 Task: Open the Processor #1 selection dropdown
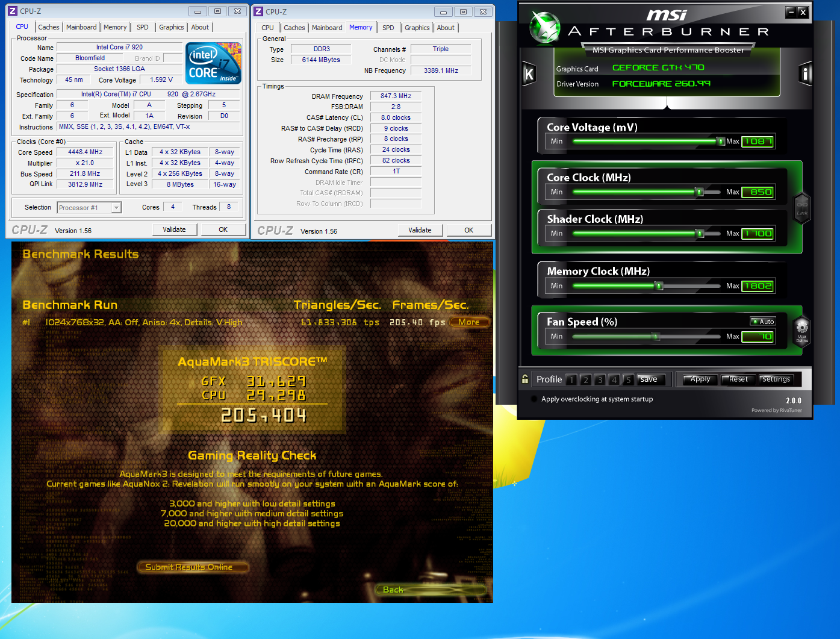pos(89,208)
